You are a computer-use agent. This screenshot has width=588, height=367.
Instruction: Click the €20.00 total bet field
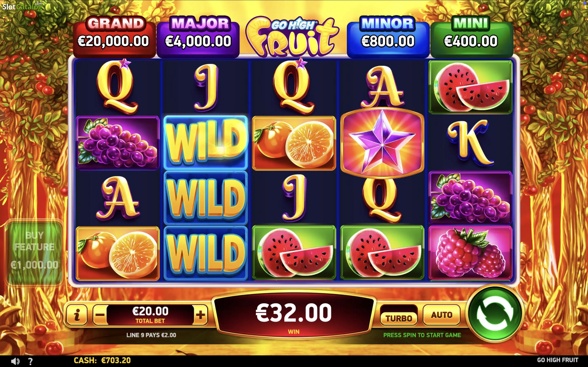[x=150, y=315]
